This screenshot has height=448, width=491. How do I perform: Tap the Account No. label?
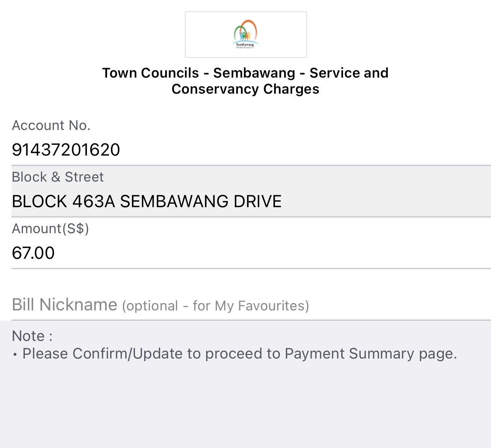(51, 125)
